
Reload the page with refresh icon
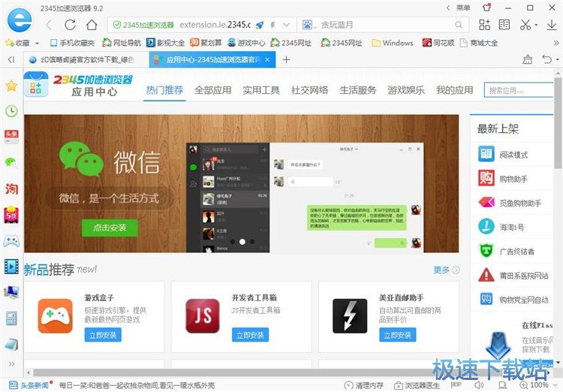click(70, 25)
